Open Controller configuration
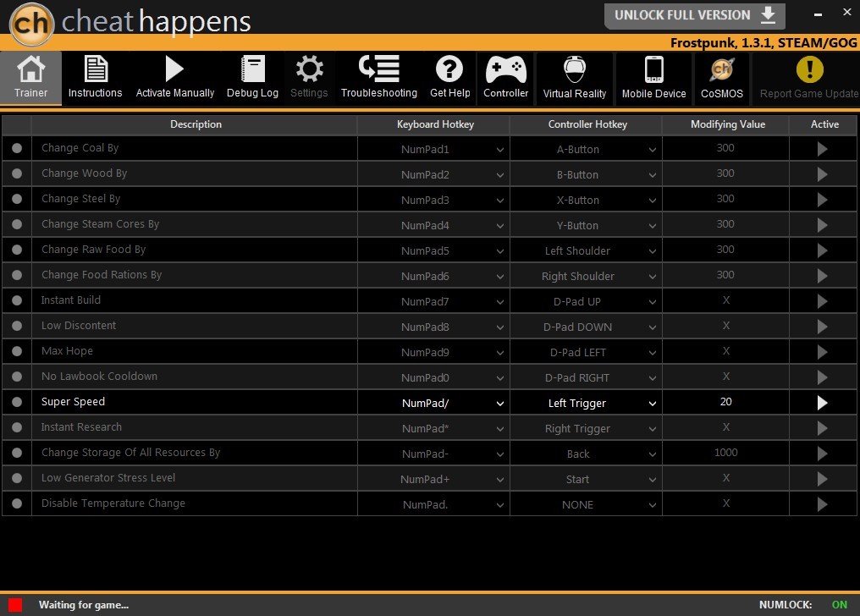This screenshot has height=616, width=860. pos(505,77)
